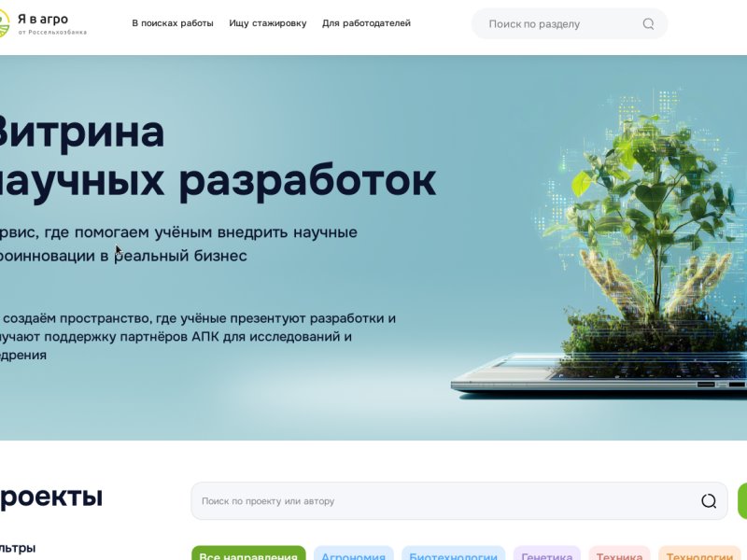Choose the orange 'Технологии' chip
Viewport: 747px width, 560px height.
(x=699, y=553)
